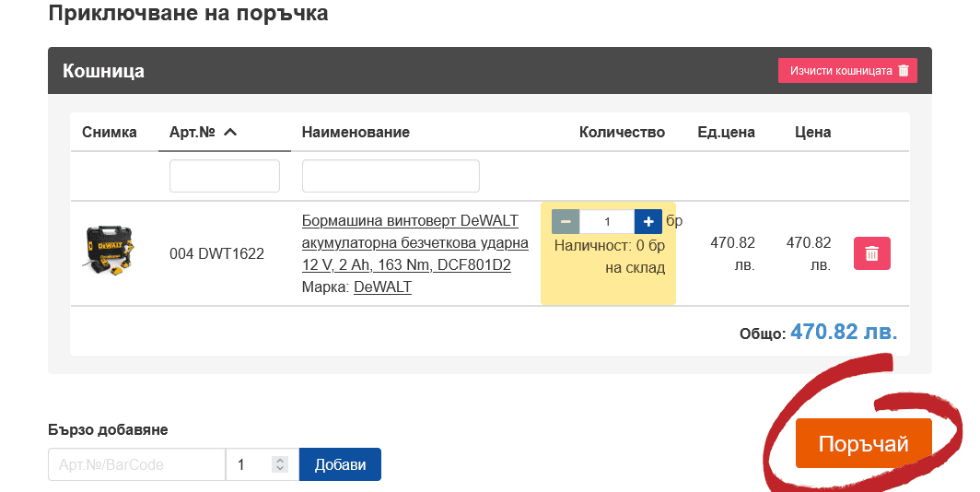This screenshot has height=492, width=980.
Task: Click the Арт.№/BarCode quick add field
Action: (136, 464)
